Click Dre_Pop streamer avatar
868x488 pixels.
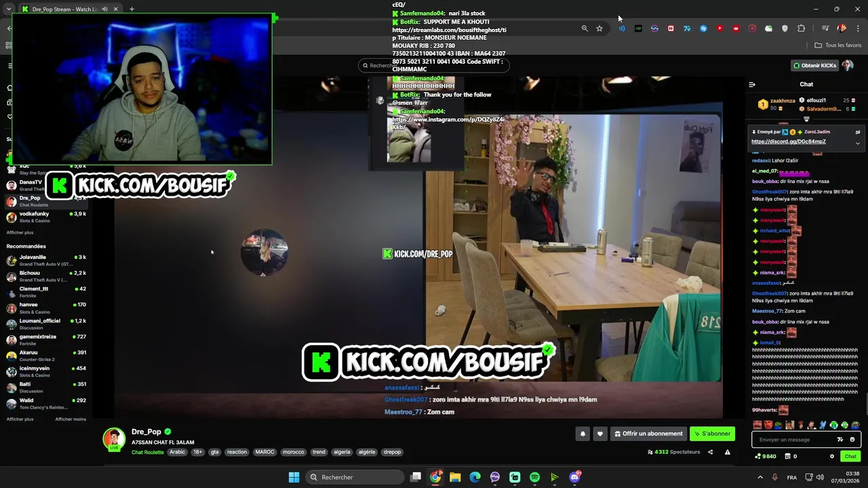click(114, 439)
